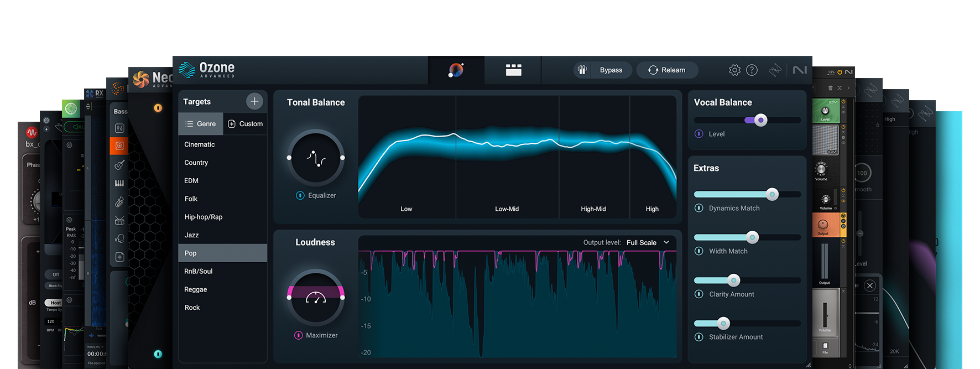
Task: Toggle the Equalizer power button
Action: (300, 195)
